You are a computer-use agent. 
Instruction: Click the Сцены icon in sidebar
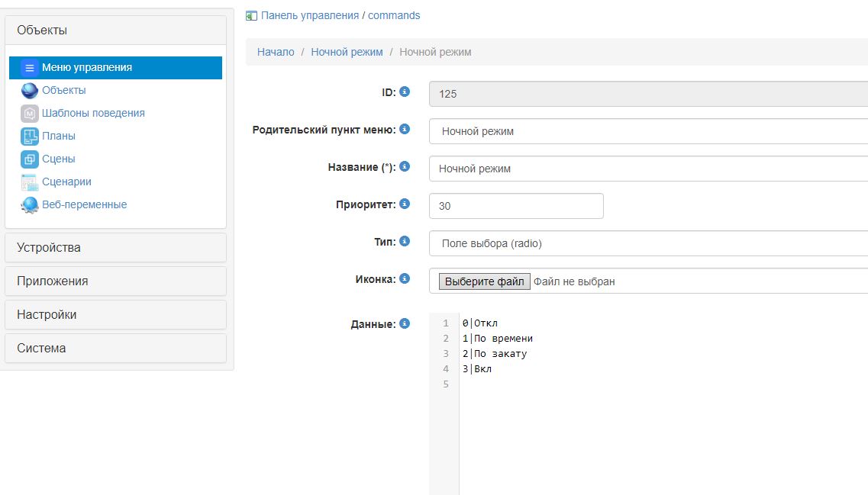tap(30, 159)
